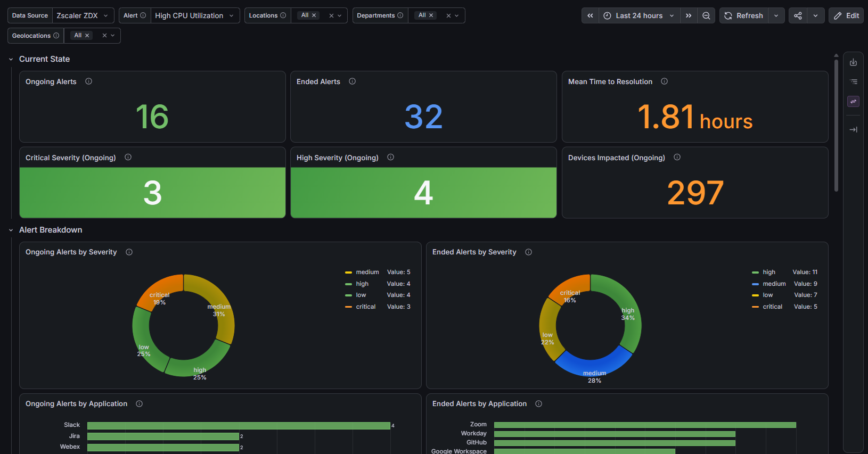Click the export icon in right sidebar
Image resolution: width=868 pixels, height=454 pixels.
[x=854, y=62]
